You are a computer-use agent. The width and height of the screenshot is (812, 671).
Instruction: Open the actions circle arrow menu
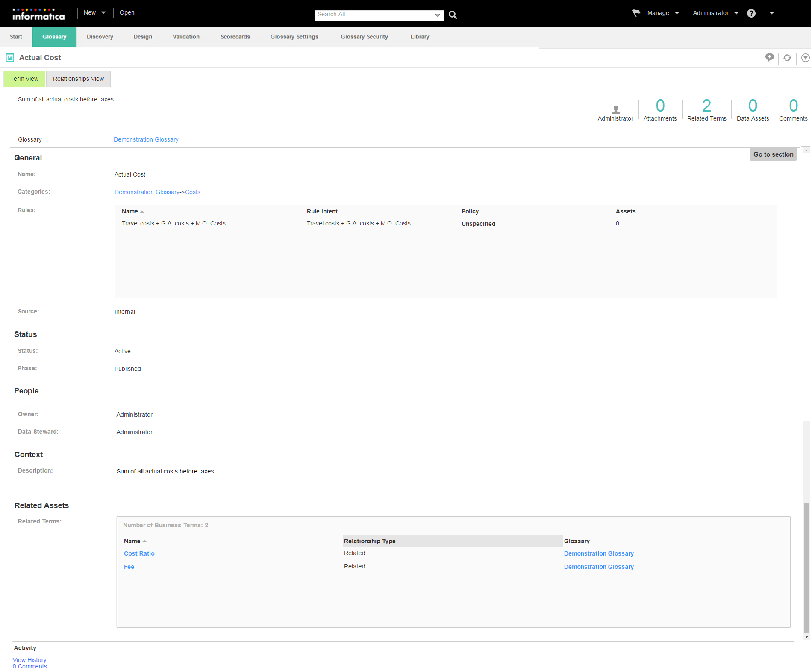click(806, 58)
